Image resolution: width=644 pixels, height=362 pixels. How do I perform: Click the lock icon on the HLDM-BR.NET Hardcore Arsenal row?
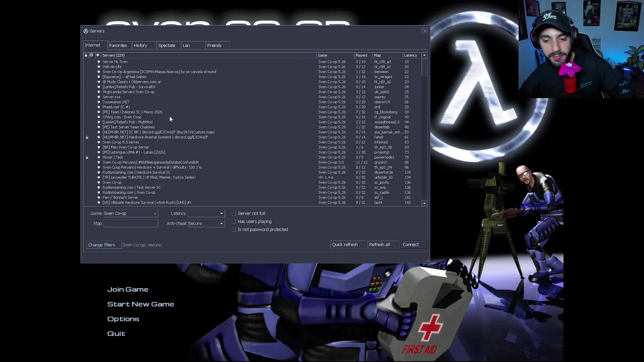[x=87, y=137]
